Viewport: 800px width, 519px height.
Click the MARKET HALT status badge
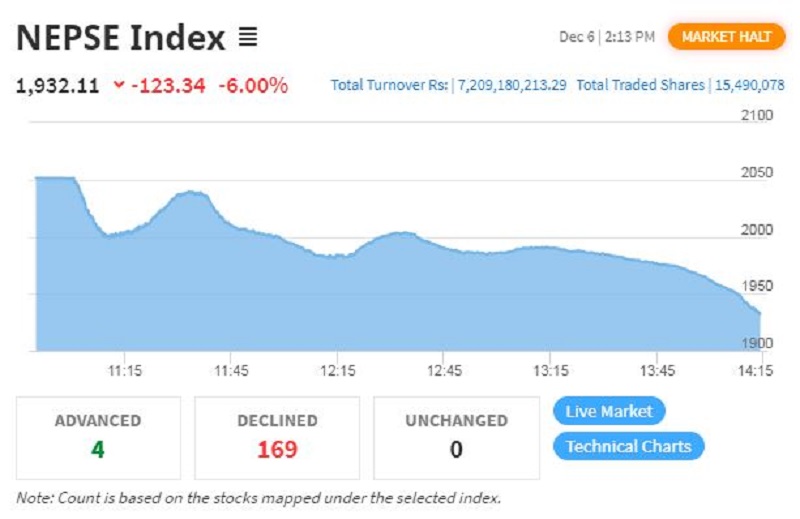(x=726, y=37)
